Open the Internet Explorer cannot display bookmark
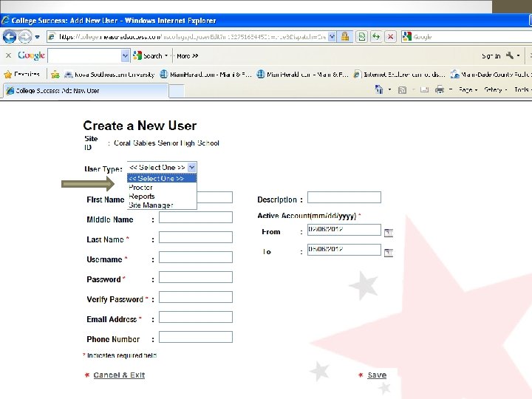532x399 pixels. point(399,75)
